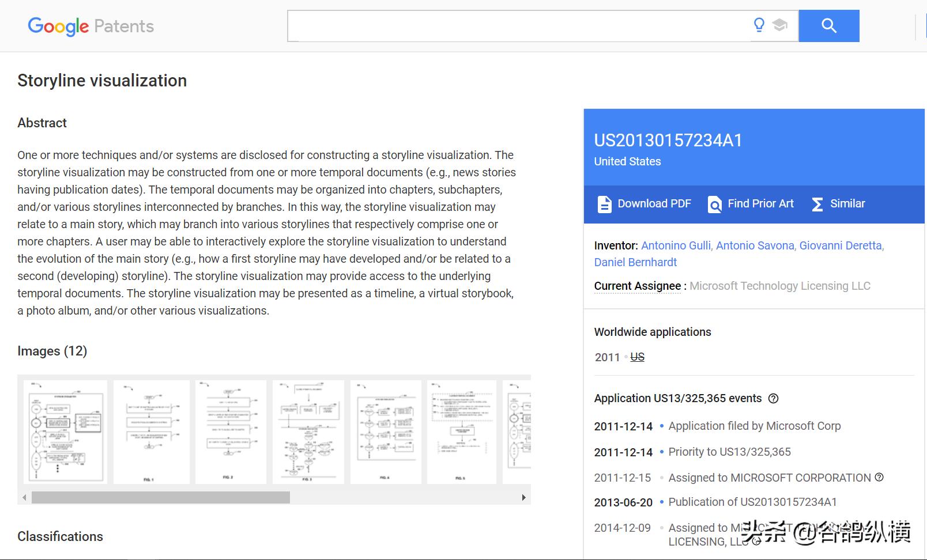Click the Current Assignee label
The width and height of the screenshot is (927, 560).
coord(638,286)
